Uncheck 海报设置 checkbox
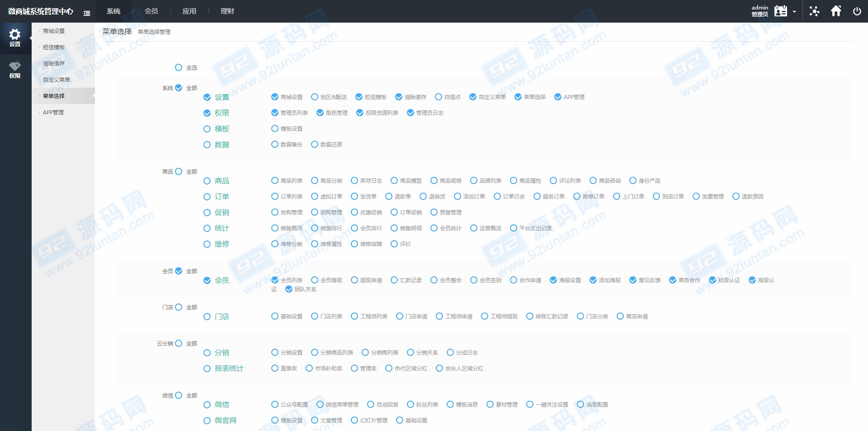This screenshot has width=868, height=431. (x=553, y=280)
